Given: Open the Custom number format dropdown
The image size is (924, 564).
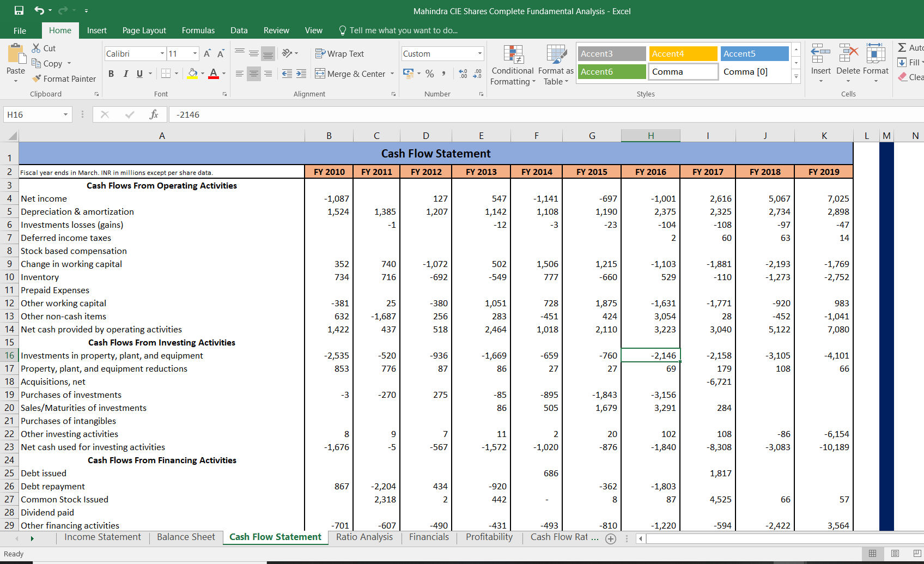Looking at the screenshot, I should pyautogui.click(x=480, y=53).
